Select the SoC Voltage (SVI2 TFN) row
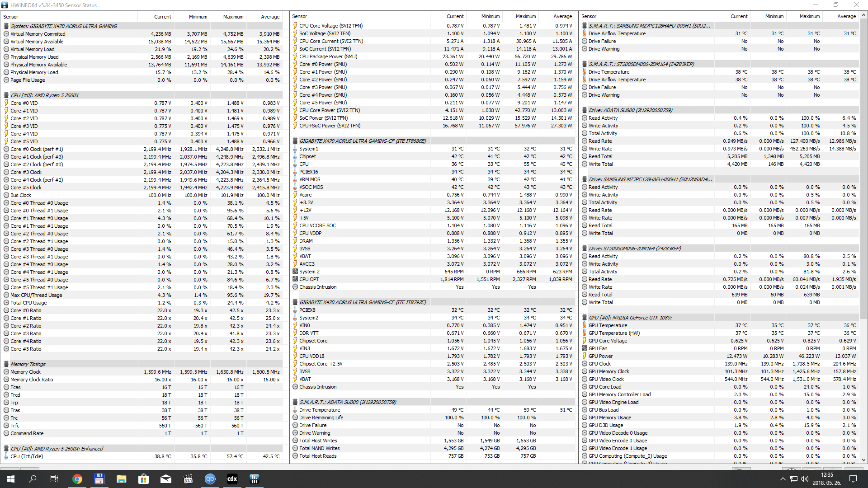The image size is (868, 488). [433, 33]
